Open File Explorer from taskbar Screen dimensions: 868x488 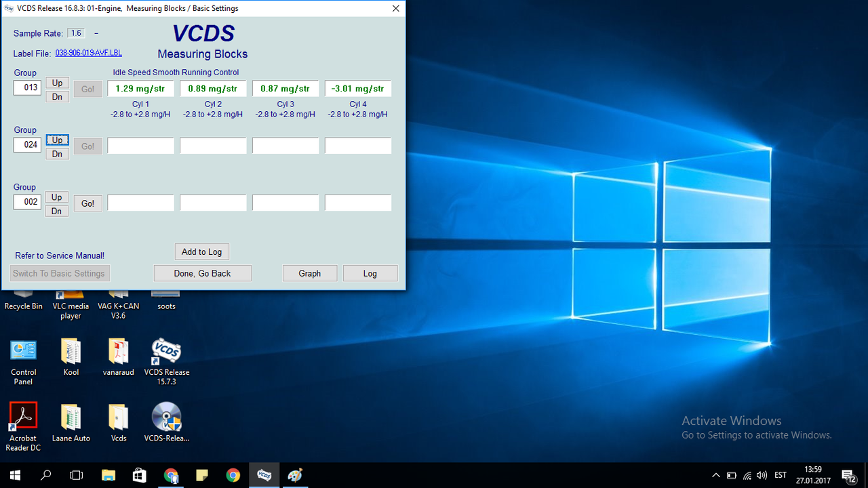(108, 475)
